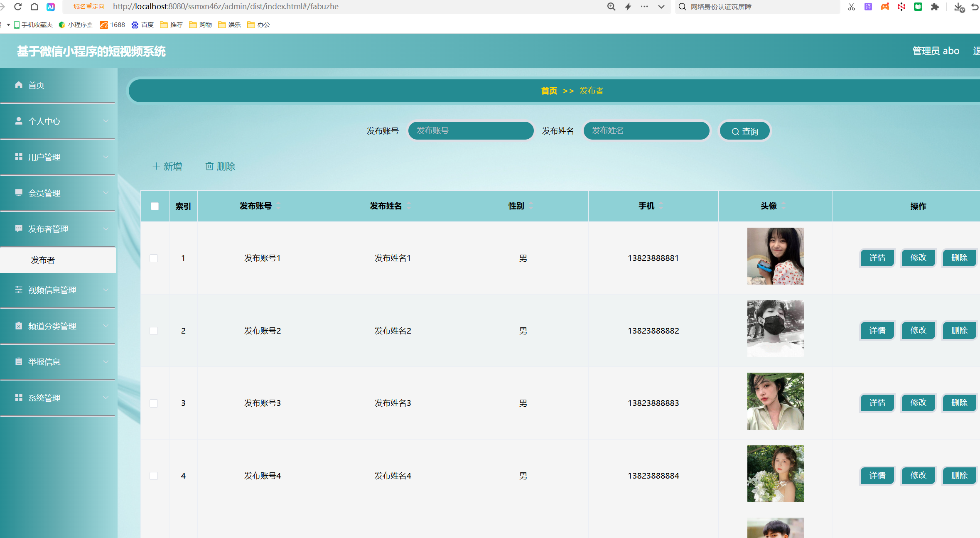Click the clipboard icon beside 频道分类管理
This screenshot has width=980, height=538.
(x=19, y=326)
